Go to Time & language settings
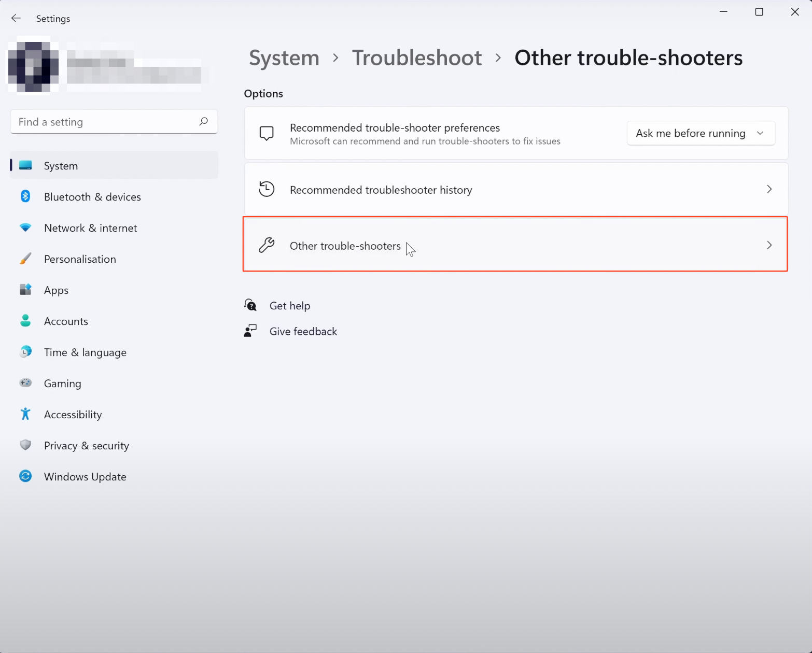The image size is (812, 653). [x=85, y=352]
